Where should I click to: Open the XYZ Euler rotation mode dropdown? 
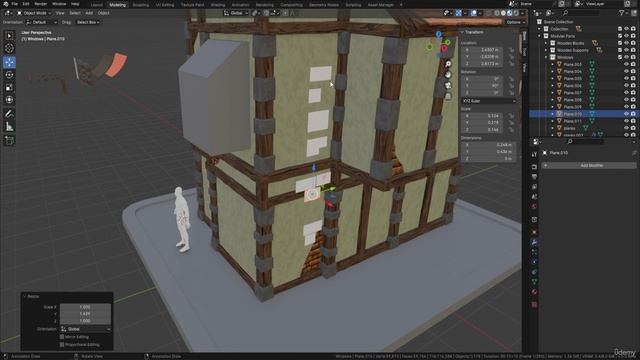489,100
